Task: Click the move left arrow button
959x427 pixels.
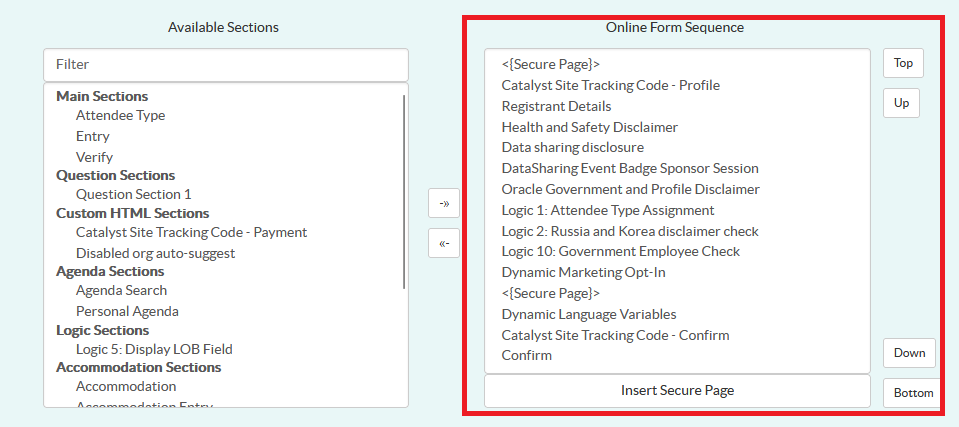Action: click(x=443, y=243)
